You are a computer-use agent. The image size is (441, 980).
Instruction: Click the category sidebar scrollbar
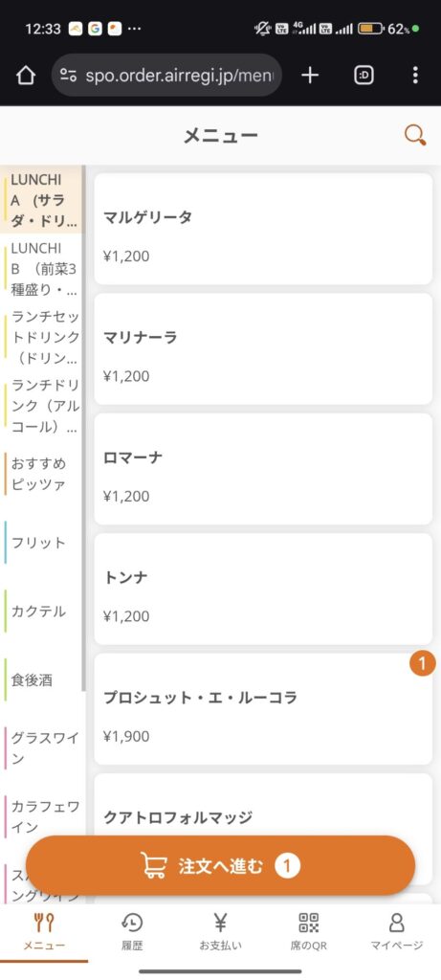coord(83,428)
